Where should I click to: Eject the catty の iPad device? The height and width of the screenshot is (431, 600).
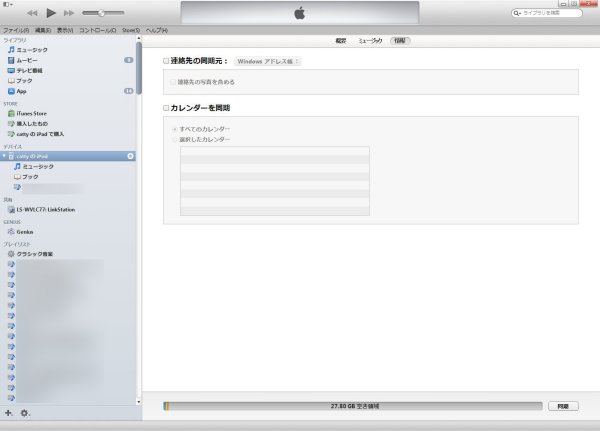click(130, 156)
